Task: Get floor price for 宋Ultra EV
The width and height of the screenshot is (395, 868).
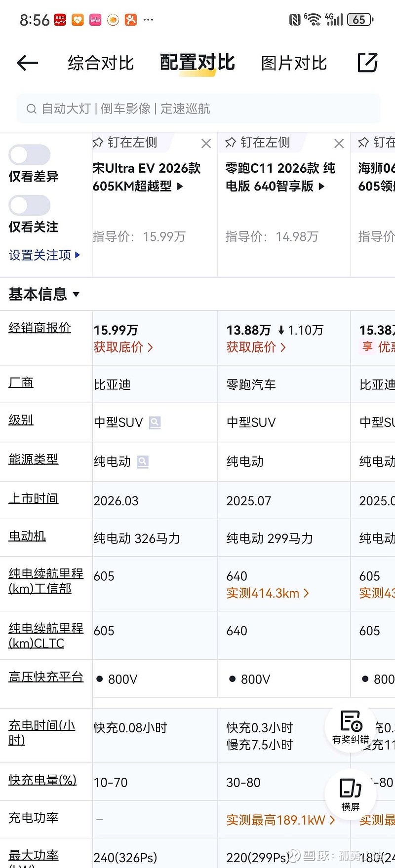Action: click(123, 347)
